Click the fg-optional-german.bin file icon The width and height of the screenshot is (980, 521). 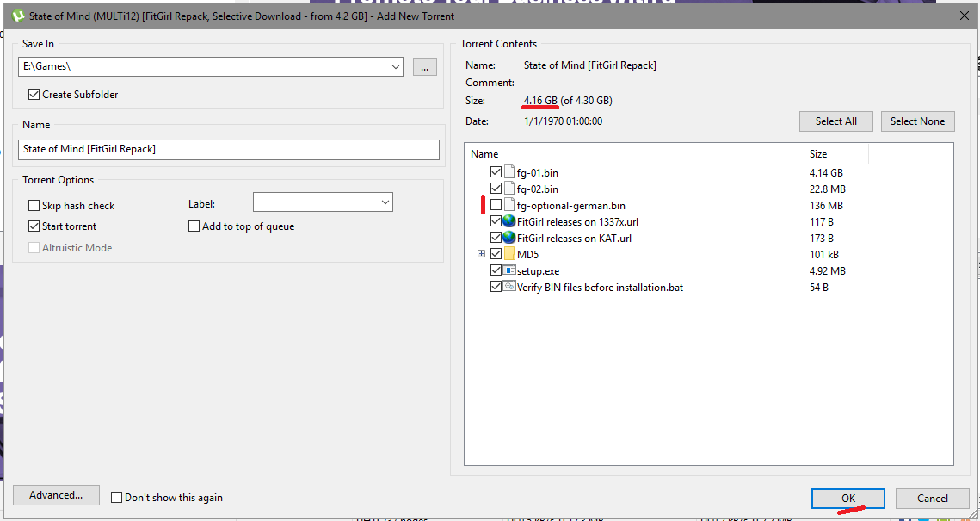tap(508, 205)
